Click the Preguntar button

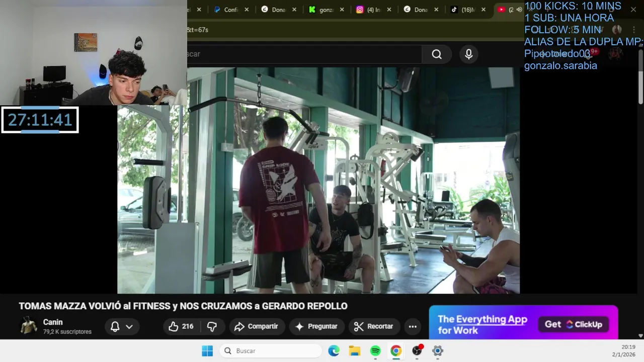pyautogui.click(x=316, y=326)
